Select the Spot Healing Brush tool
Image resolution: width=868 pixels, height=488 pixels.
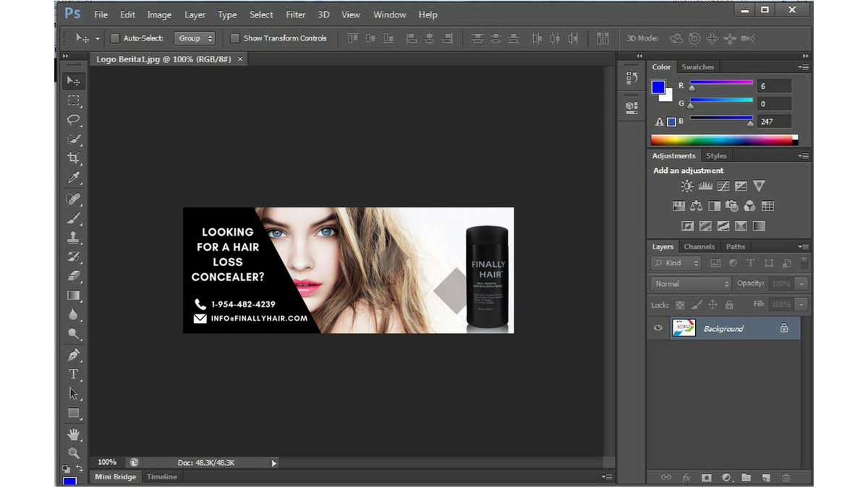[74, 198]
